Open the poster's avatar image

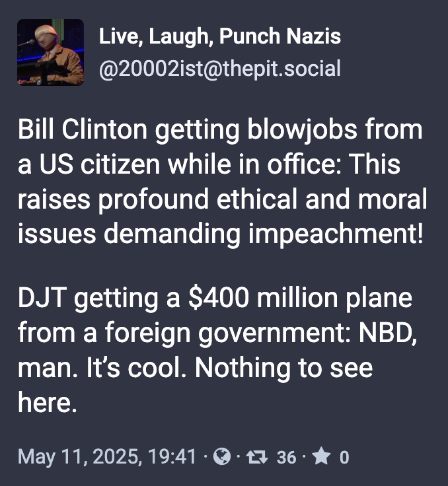pyautogui.click(x=50, y=52)
